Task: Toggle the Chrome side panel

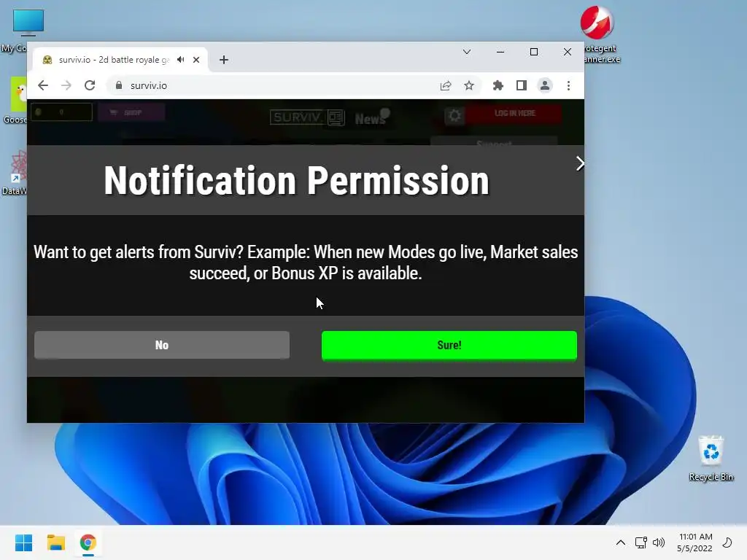Action: pyautogui.click(x=521, y=85)
